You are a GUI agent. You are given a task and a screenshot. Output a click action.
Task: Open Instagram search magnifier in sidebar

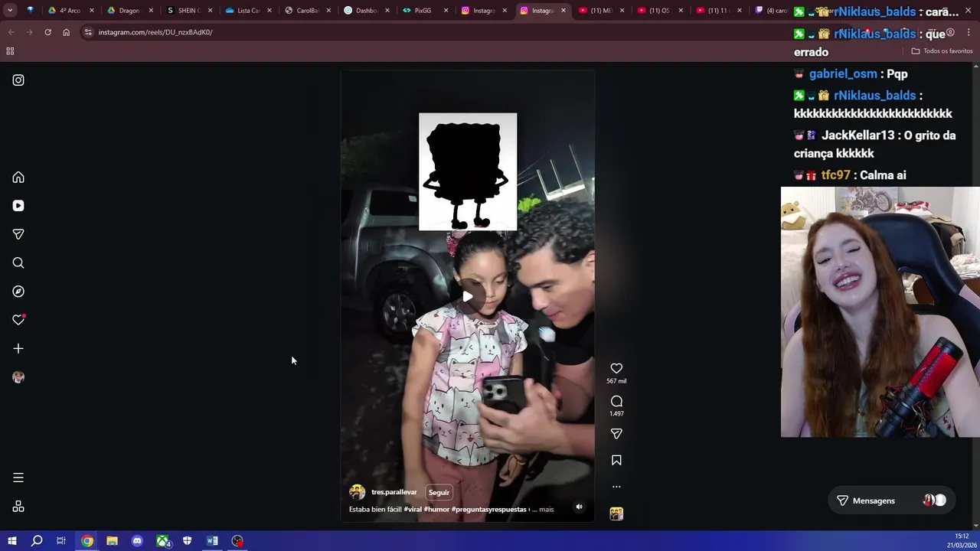coord(18,263)
